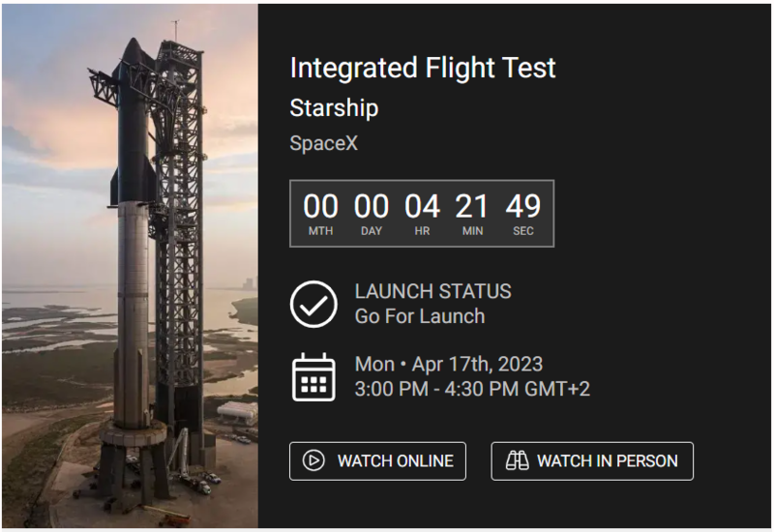Click the minutes value showing 21
Image resolution: width=774 pixels, height=532 pixels.
coord(472,206)
